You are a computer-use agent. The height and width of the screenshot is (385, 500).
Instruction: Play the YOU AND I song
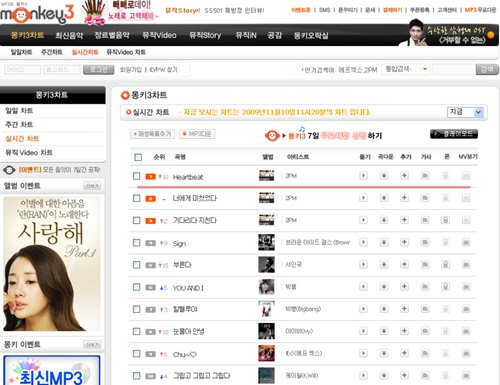coord(363,287)
